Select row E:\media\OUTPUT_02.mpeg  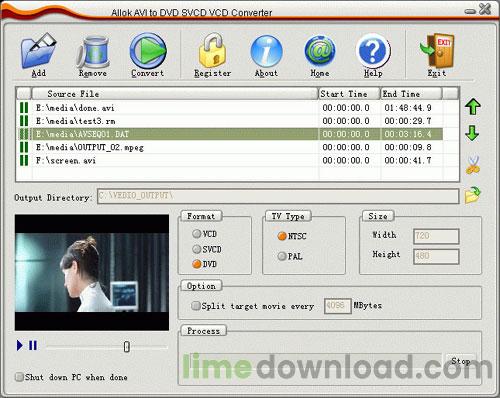[230, 147]
